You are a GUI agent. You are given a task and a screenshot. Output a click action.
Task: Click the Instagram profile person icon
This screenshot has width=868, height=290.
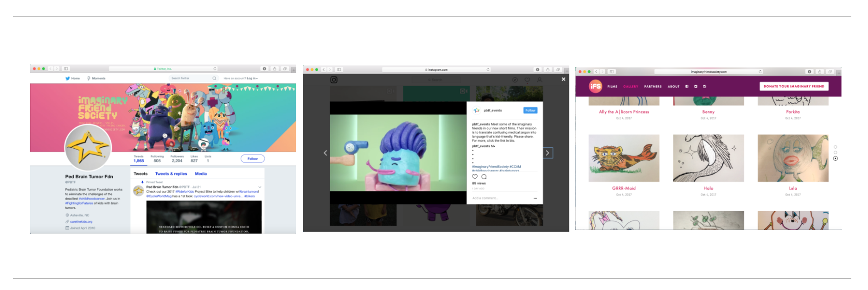click(x=539, y=80)
